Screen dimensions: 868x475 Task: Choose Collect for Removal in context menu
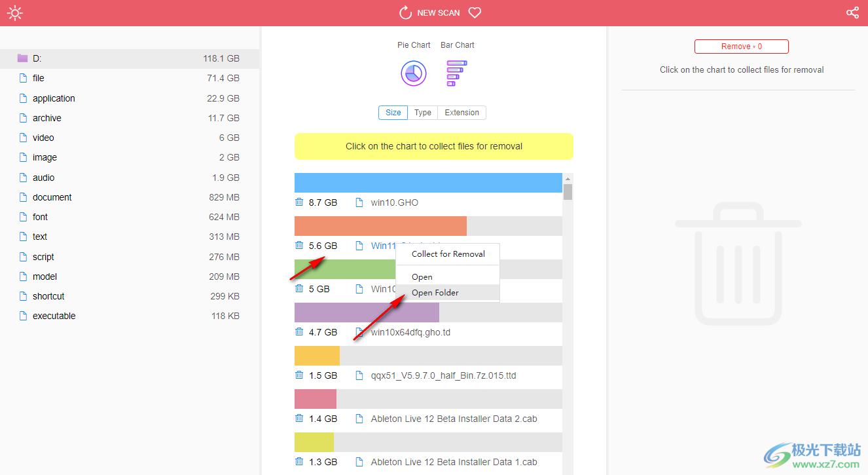448,254
